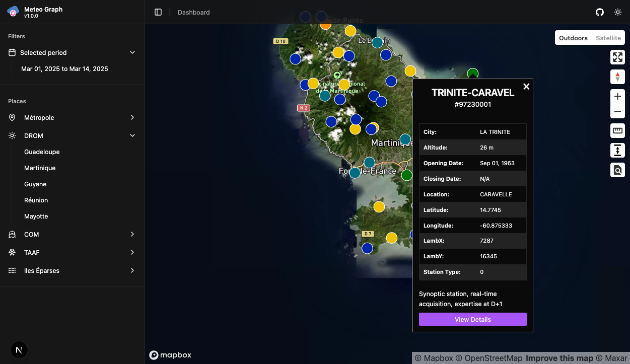Open the GitHub repository icon

[600, 12]
